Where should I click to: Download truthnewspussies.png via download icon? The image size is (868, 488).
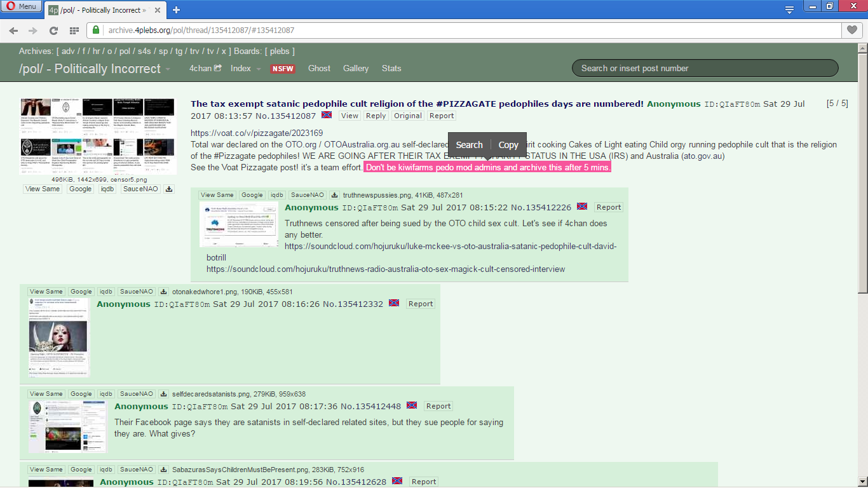pos(335,195)
